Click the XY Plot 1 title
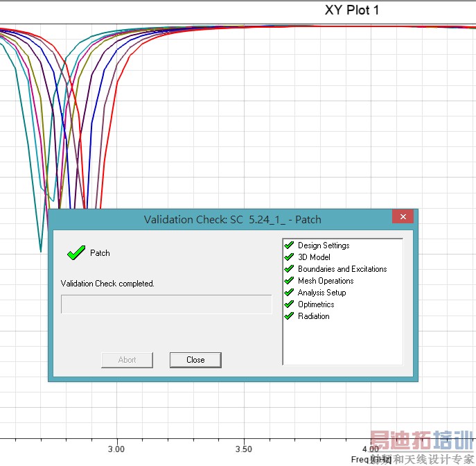Image resolution: width=476 pixels, height=466 pixels. coord(352,10)
